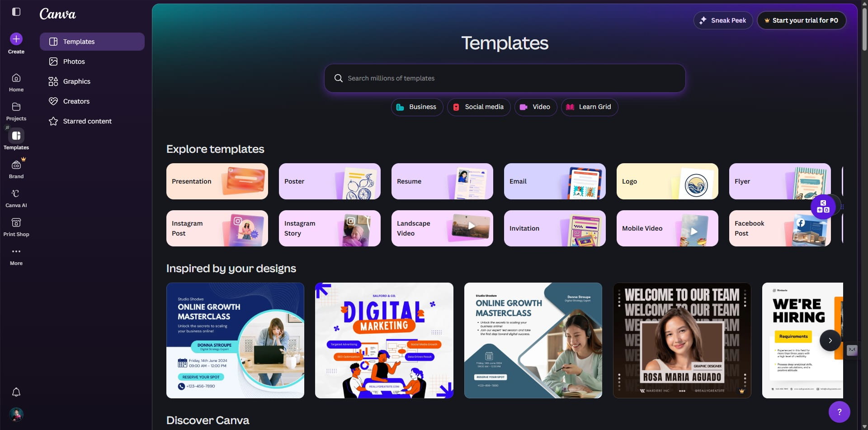
Task: Click the search magnifier icon
Action: tap(338, 78)
